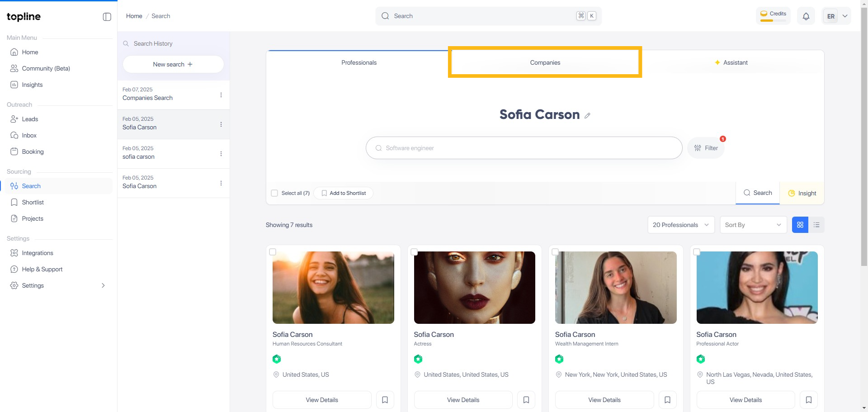Expand the Sort By dropdown
This screenshot has width=868, height=412.
tap(753, 225)
